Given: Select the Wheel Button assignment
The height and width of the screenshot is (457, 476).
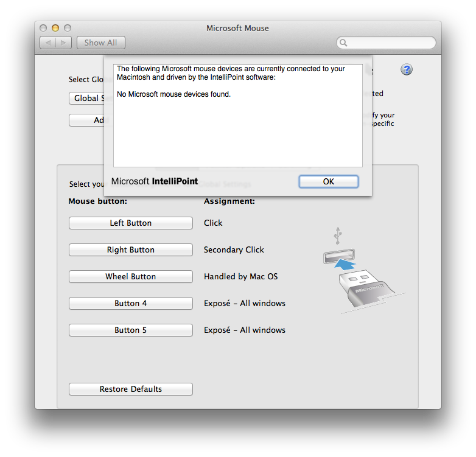Looking at the screenshot, I should click(x=131, y=276).
